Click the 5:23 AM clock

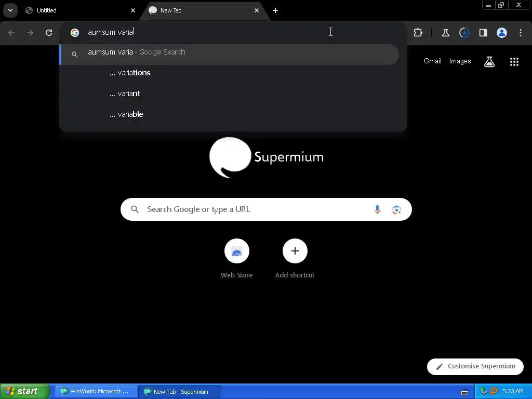pos(513,391)
